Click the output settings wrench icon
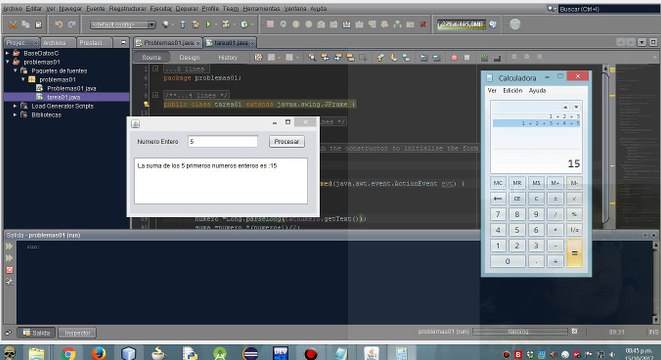 tap(9, 282)
